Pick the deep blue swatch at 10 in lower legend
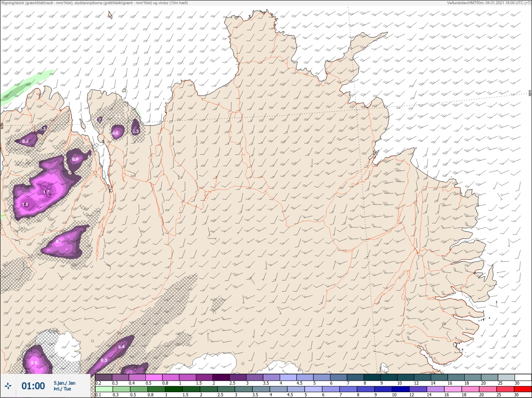This screenshot has width=532, height=398. pos(401,389)
